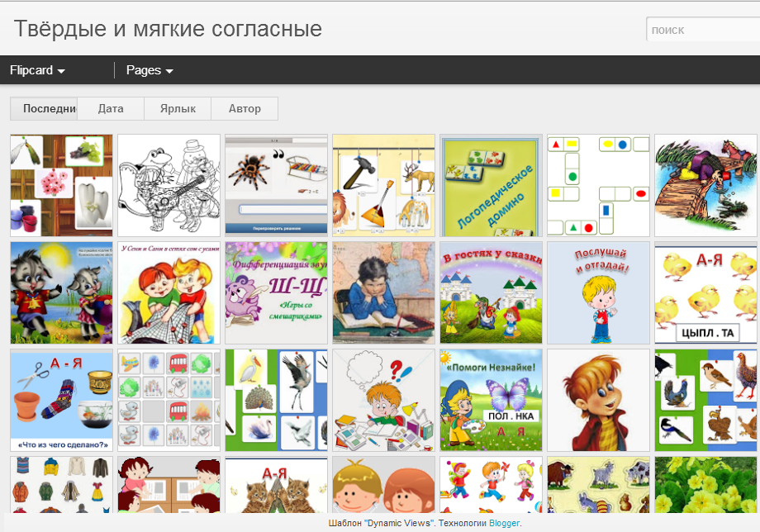Switch to the Автор tab
The height and width of the screenshot is (532, 760).
(245, 108)
